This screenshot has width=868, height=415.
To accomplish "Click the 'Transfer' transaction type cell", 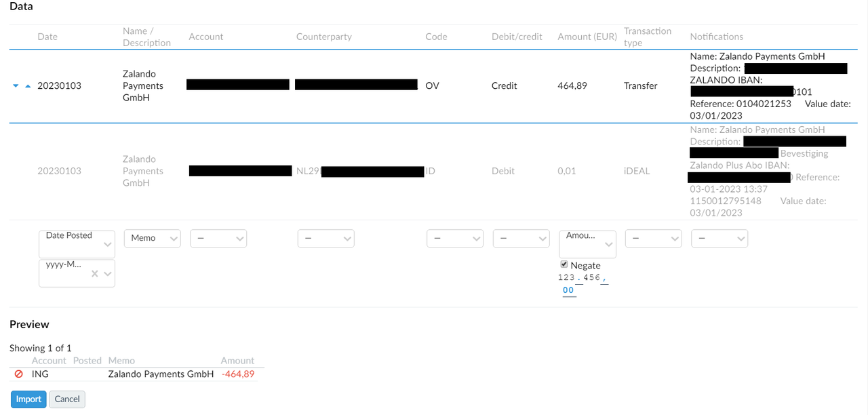I will coord(641,86).
